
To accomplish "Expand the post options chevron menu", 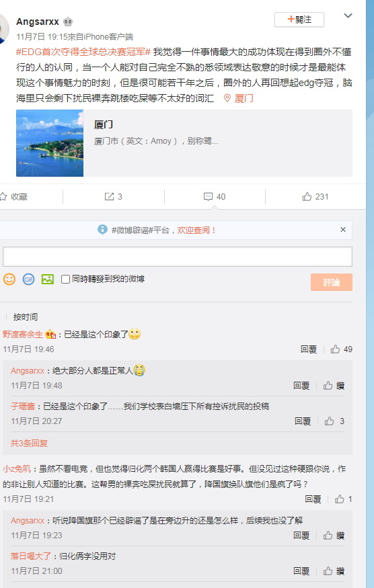I will (348, 15).
